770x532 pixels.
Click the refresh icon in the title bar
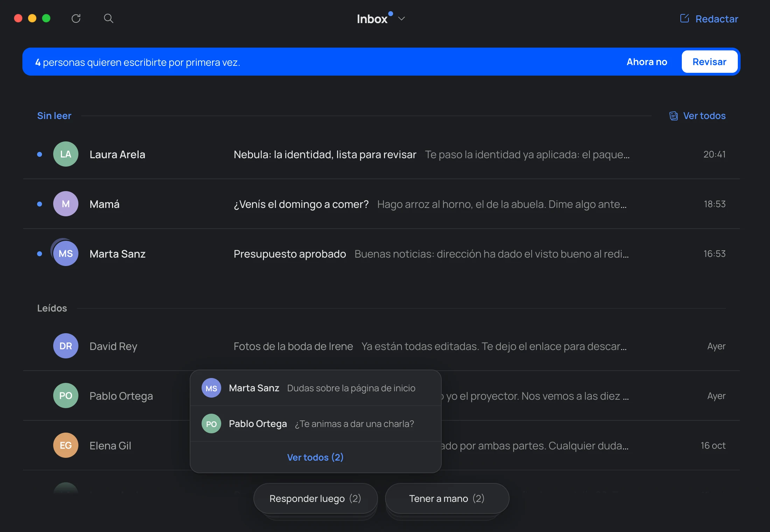tap(76, 19)
